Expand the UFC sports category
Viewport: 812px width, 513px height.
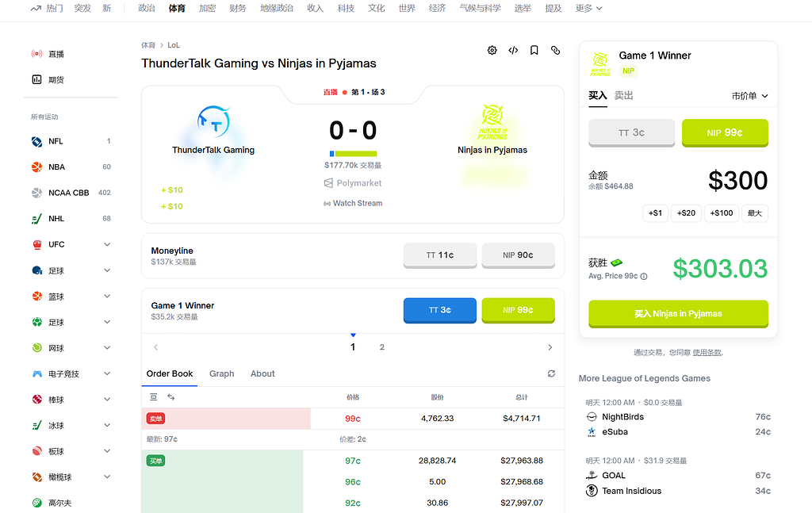[x=107, y=244]
